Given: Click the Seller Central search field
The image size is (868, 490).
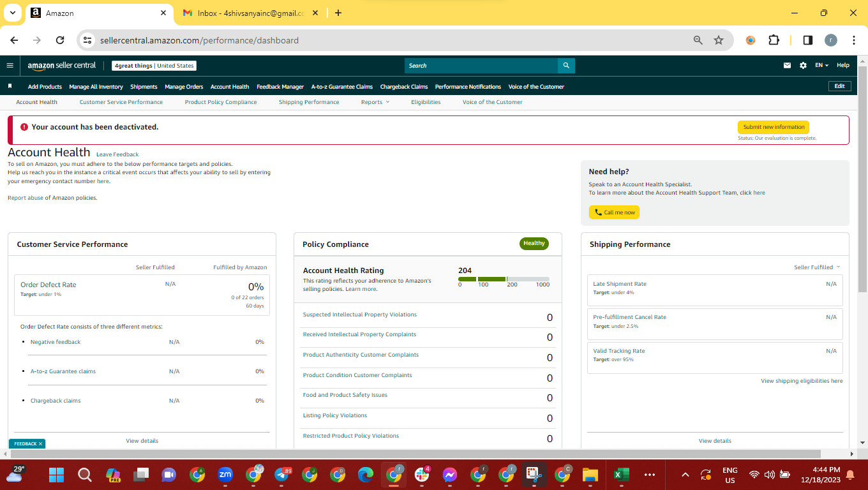Looking at the screenshot, I should pos(481,65).
